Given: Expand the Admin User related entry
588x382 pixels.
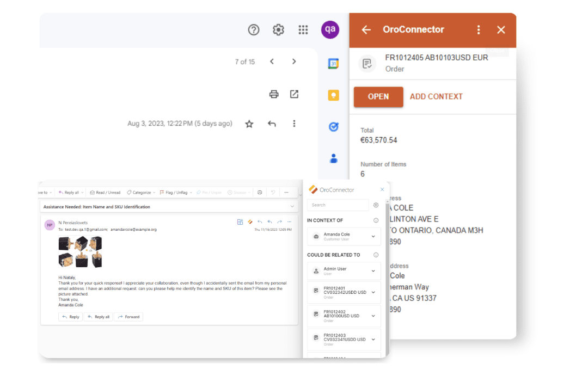Looking at the screenshot, I should 373,270.
